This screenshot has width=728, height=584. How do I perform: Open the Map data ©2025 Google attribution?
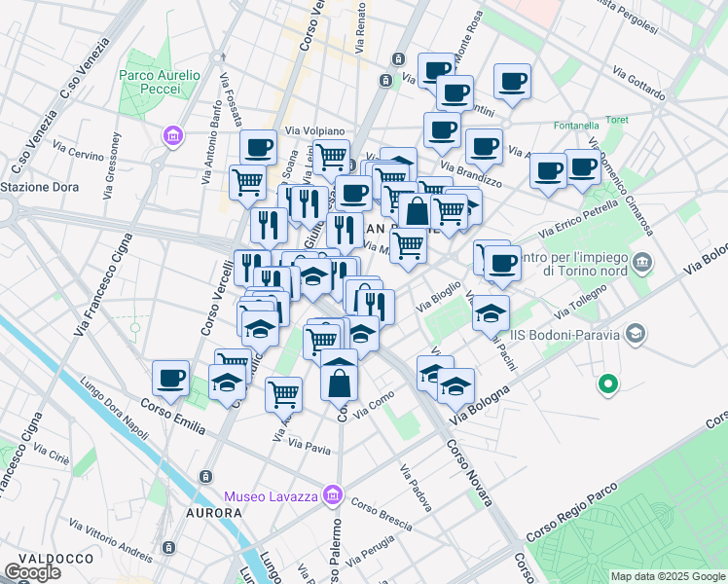point(667,576)
